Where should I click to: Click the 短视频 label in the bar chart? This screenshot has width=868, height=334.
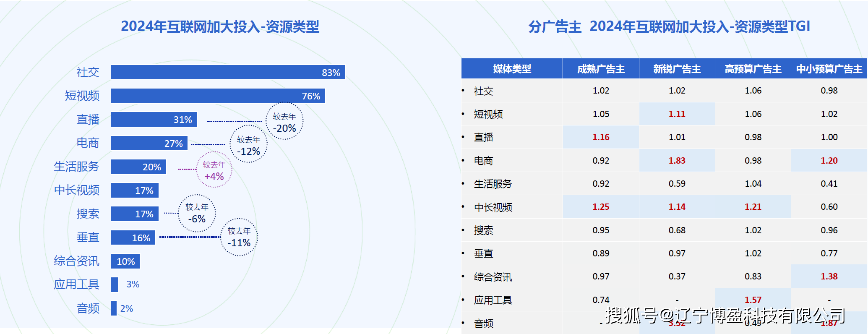coord(82,96)
